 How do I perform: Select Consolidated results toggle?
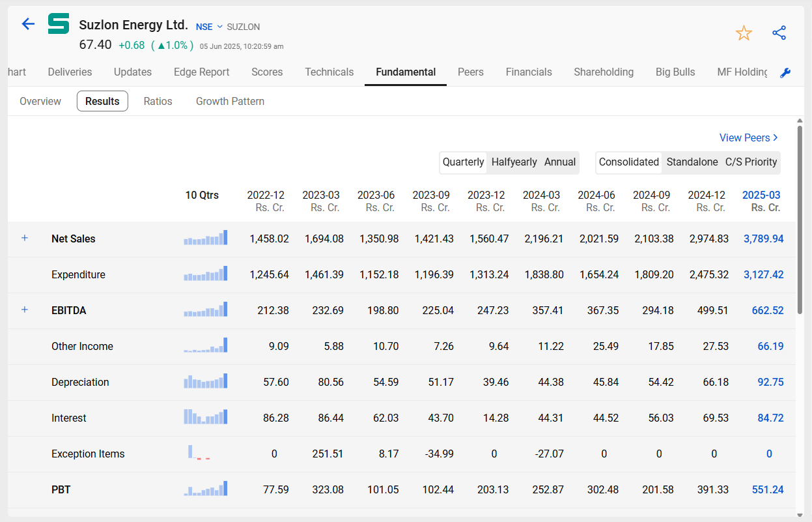coord(629,162)
